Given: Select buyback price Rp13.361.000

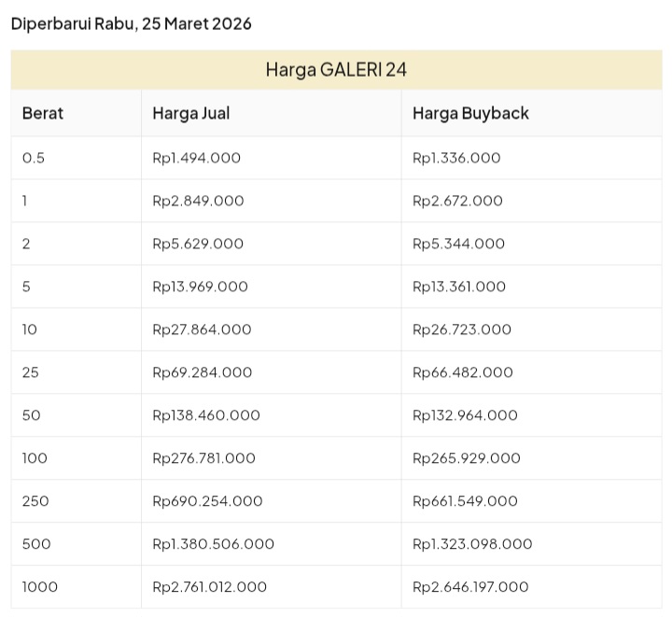Looking at the screenshot, I should [x=459, y=287].
